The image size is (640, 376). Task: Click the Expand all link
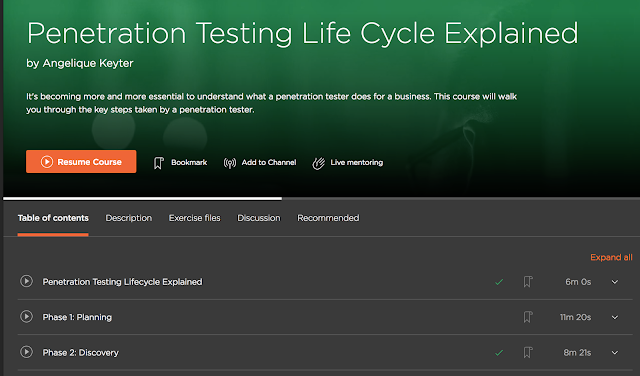click(611, 258)
